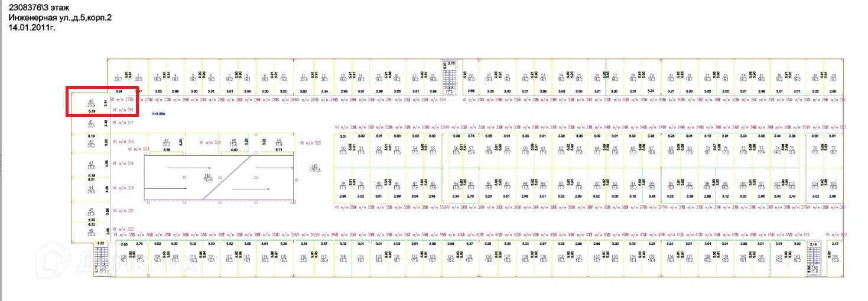This screenshot has height=301, width=868.
Task: Click the date text "14.01.2011г."
Action: click(x=31, y=27)
